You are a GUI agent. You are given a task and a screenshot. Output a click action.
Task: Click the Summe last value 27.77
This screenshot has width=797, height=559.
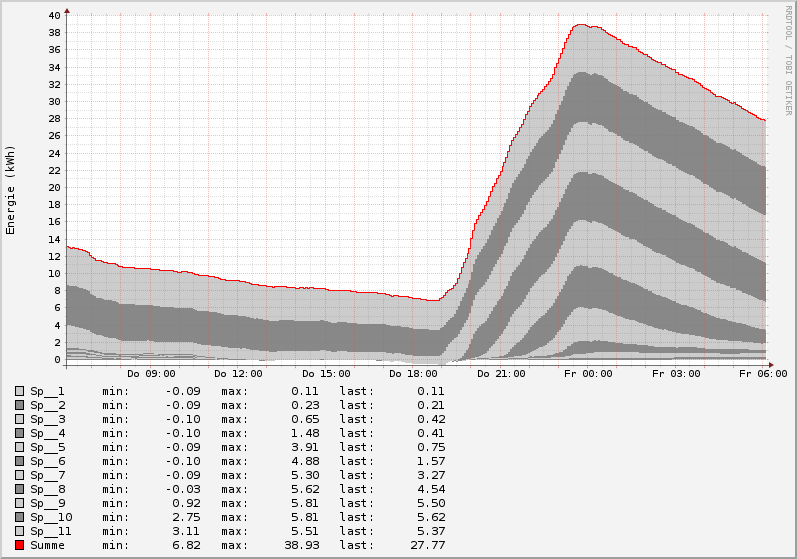pos(428,545)
